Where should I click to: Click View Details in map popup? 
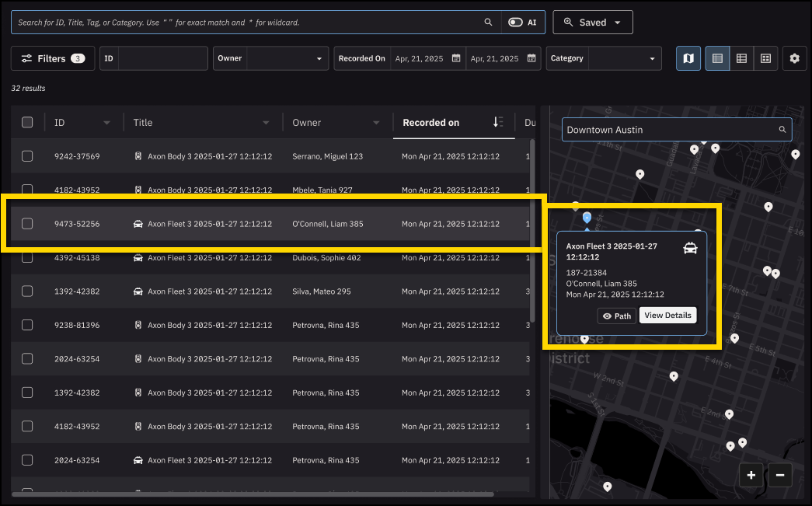[667, 316]
